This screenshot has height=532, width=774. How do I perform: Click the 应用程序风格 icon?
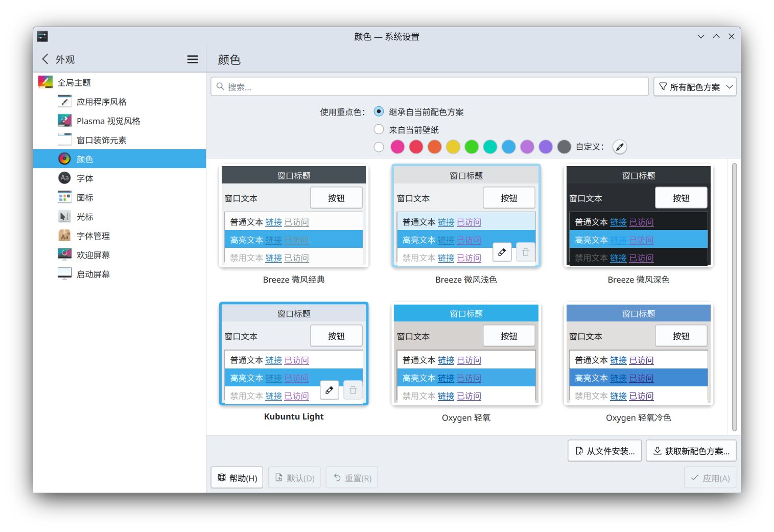tap(64, 102)
